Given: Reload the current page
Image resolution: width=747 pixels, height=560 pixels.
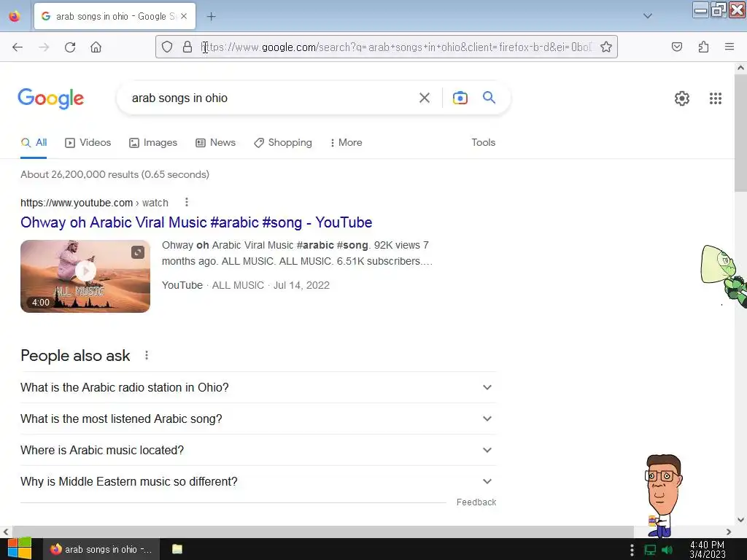Looking at the screenshot, I should click(70, 47).
